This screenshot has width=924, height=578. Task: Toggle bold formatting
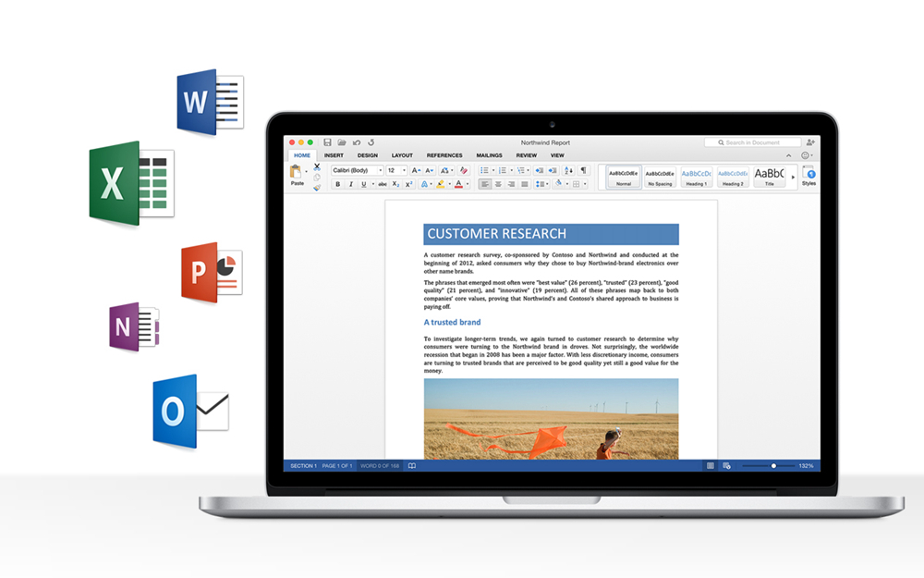[x=337, y=184]
